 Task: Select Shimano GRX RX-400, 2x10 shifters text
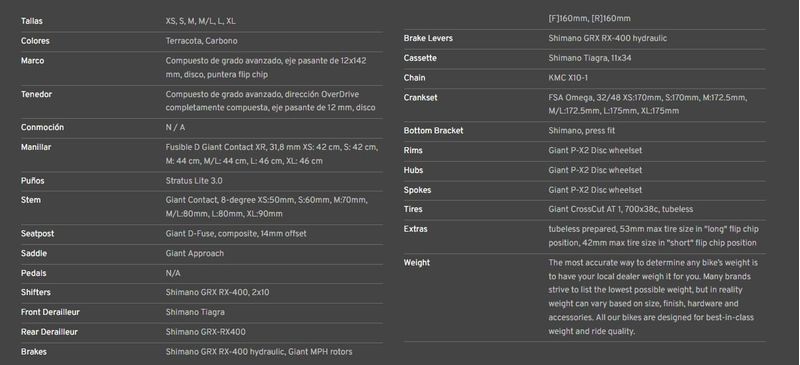pyautogui.click(x=217, y=293)
